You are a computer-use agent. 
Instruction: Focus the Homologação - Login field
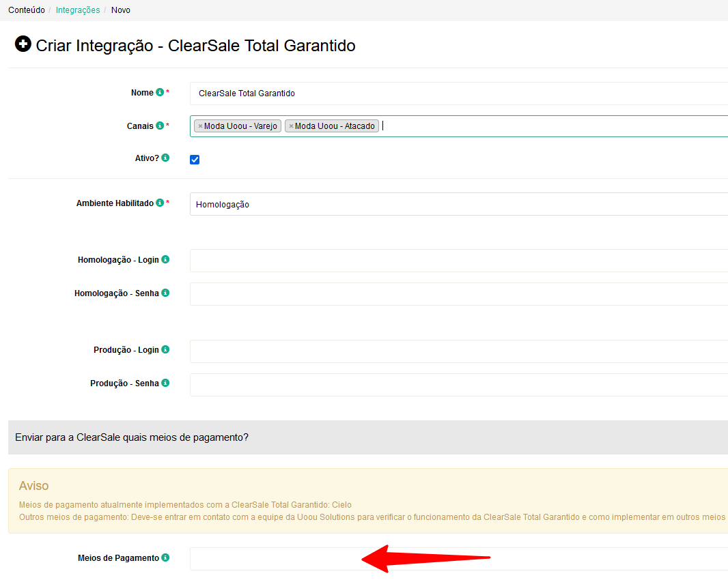tap(459, 261)
